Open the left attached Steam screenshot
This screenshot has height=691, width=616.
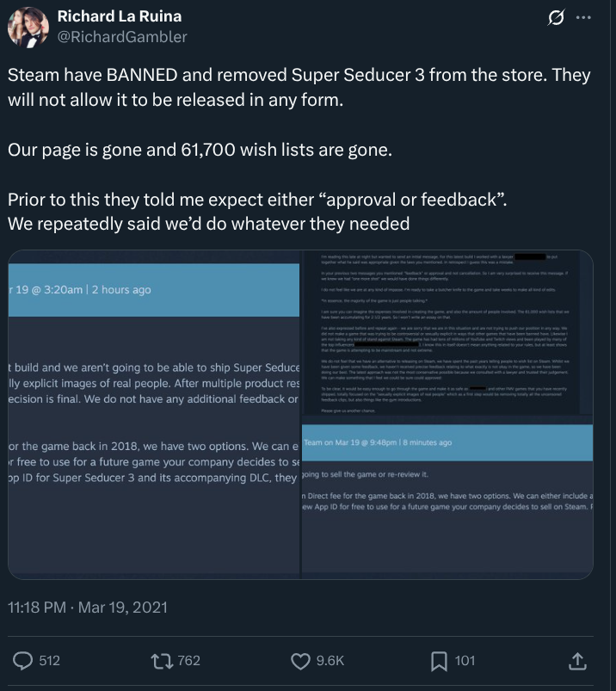click(154, 414)
